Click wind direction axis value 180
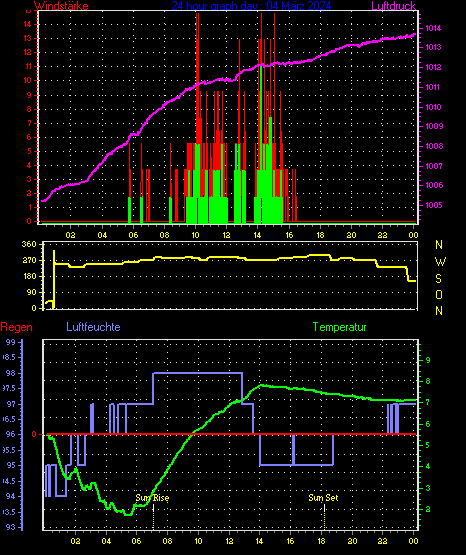This screenshot has height=555, width=466. [x=29, y=276]
